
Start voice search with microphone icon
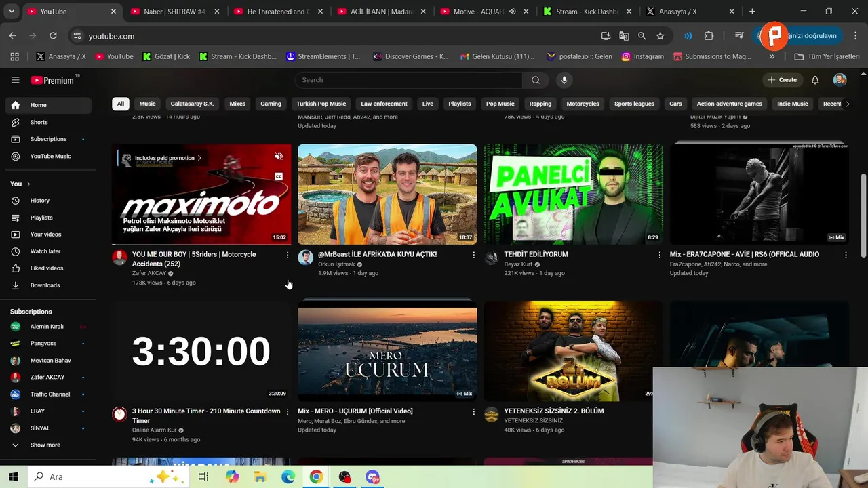click(x=564, y=80)
